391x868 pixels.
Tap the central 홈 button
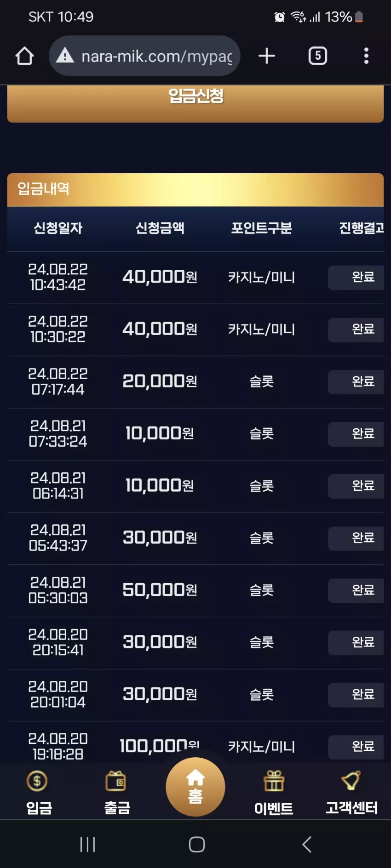(195, 787)
